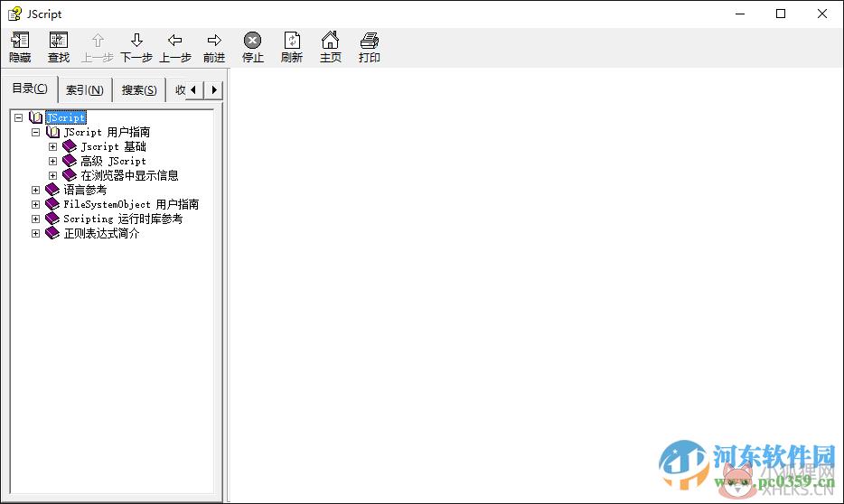Click the book icon beside 在浏览器中显示信息
Screen dimensions: 844x504
pyautogui.click(x=70, y=175)
